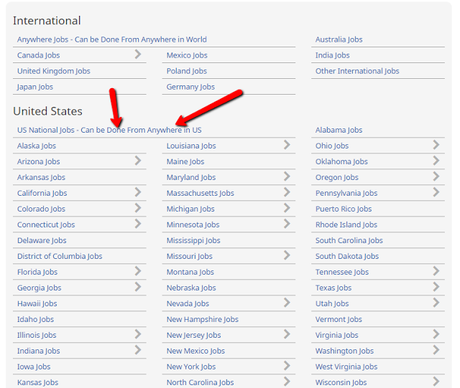The width and height of the screenshot is (460, 388).
Task: Open District of Columbia Jobs link
Action: [x=60, y=256]
